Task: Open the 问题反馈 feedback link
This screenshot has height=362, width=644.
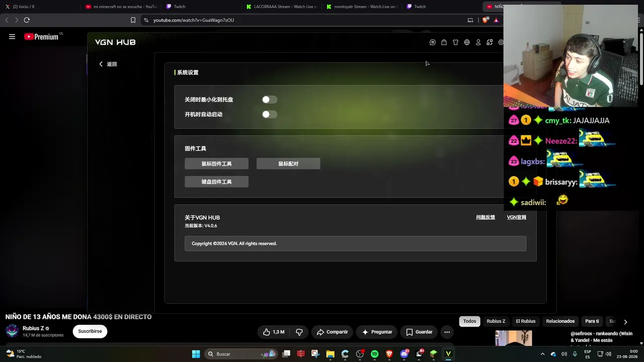Action: [x=486, y=217]
